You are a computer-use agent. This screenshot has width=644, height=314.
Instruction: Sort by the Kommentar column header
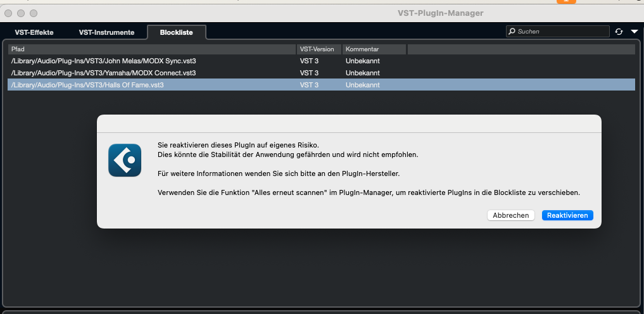coord(374,49)
